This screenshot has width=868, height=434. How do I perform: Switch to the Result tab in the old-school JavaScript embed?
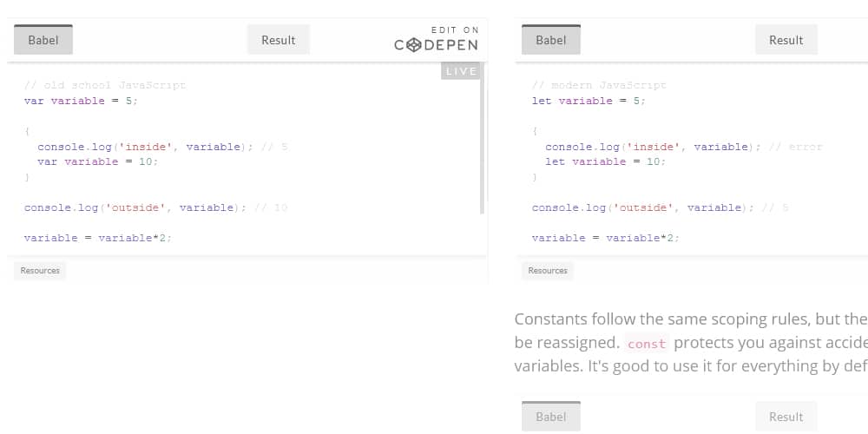coord(279,40)
